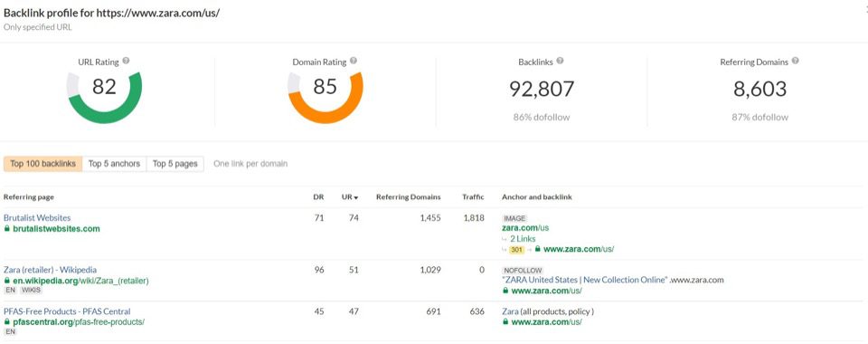Open PFAS-Free Products - PFAS Central link
Image resolution: width=868 pixels, height=344 pixels.
pyautogui.click(x=67, y=311)
